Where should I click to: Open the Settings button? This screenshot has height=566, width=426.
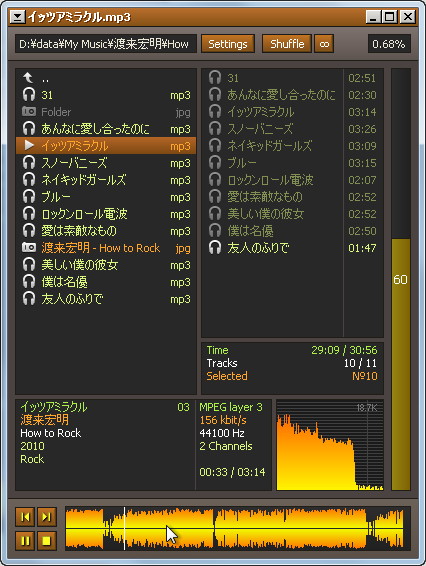coord(228,44)
